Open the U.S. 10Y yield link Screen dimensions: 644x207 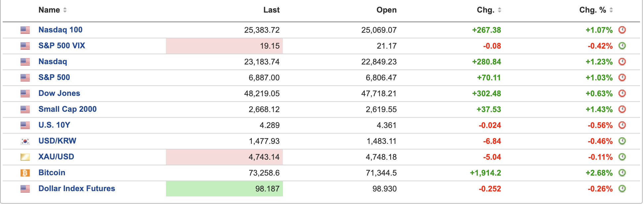click(x=54, y=125)
